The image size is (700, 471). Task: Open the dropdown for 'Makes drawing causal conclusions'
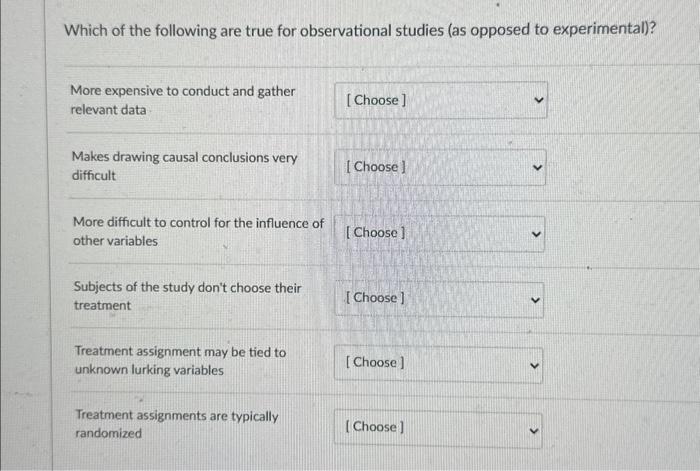click(440, 167)
